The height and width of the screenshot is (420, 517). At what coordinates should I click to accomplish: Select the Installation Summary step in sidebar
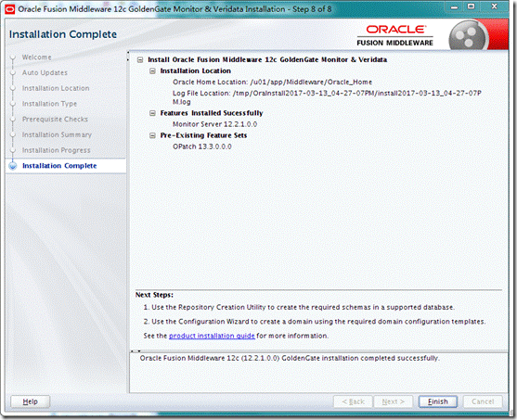[x=57, y=134]
